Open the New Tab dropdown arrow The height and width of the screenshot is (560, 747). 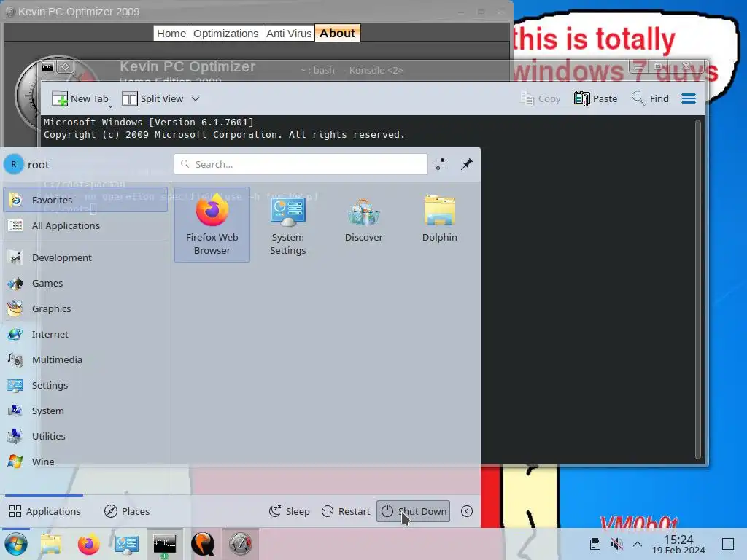coord(111,106)
